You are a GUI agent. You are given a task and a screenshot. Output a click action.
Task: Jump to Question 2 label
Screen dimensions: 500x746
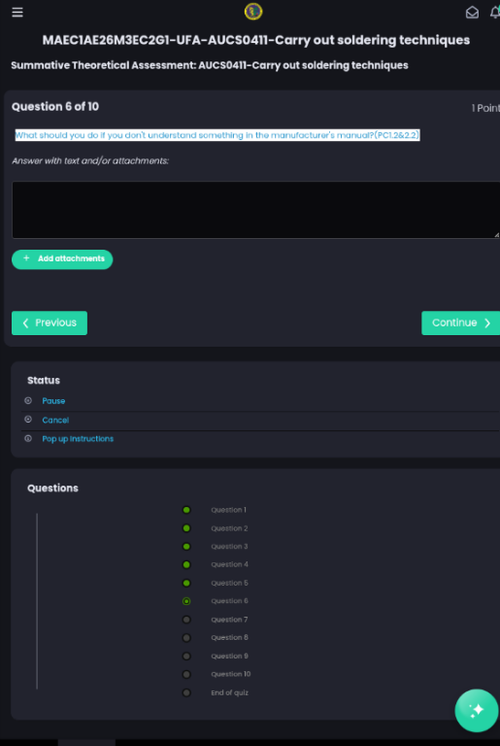(229, 528)
